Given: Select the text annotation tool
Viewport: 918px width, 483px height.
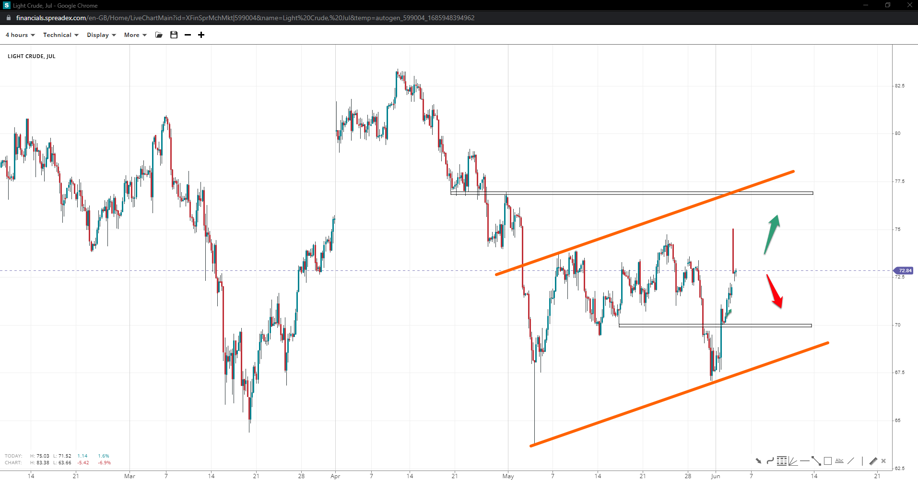Looking at the screenshot, I should [x=839, y=461].
